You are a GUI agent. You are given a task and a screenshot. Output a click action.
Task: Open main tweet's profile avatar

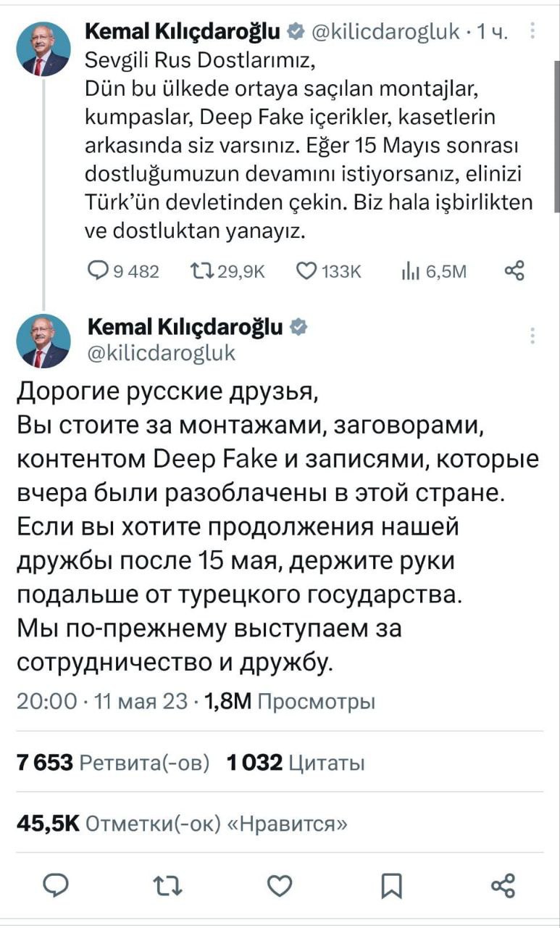coord(43,341)
